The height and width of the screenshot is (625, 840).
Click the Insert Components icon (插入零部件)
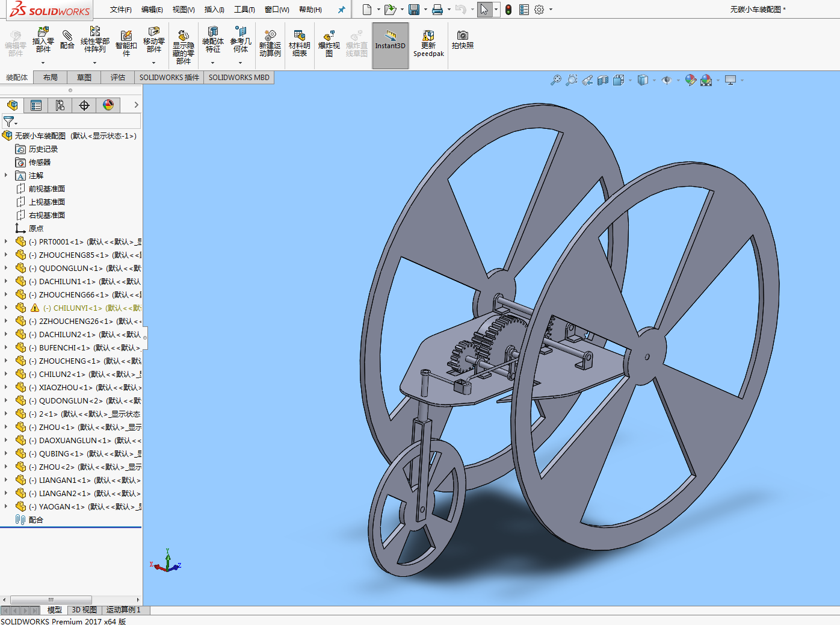(x=43, y=40)
